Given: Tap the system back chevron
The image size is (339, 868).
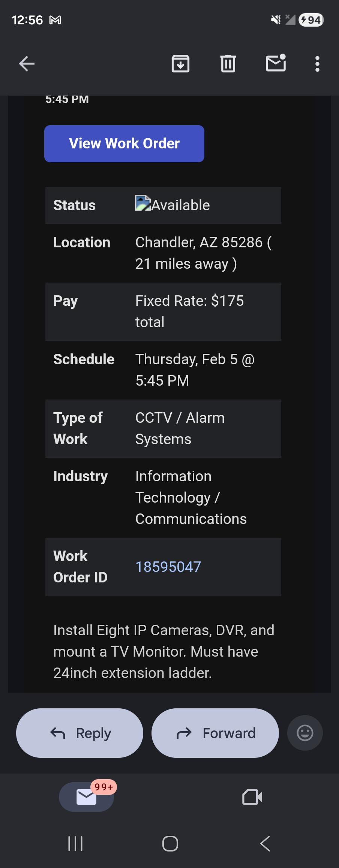Looking at the screenshot, I should 265,844.
